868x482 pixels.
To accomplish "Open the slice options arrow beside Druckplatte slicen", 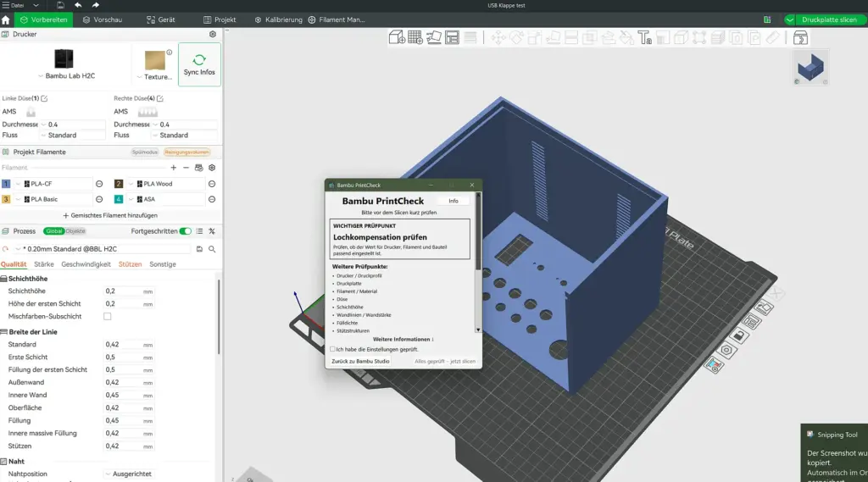I will 790,20.
